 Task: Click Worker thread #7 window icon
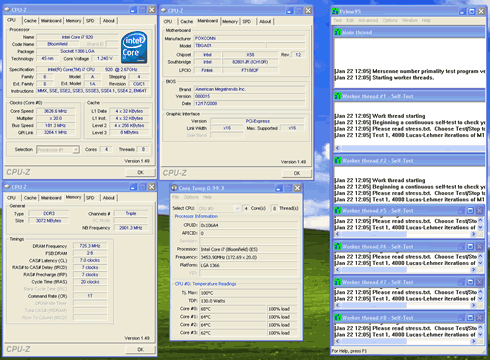[337, 282]
